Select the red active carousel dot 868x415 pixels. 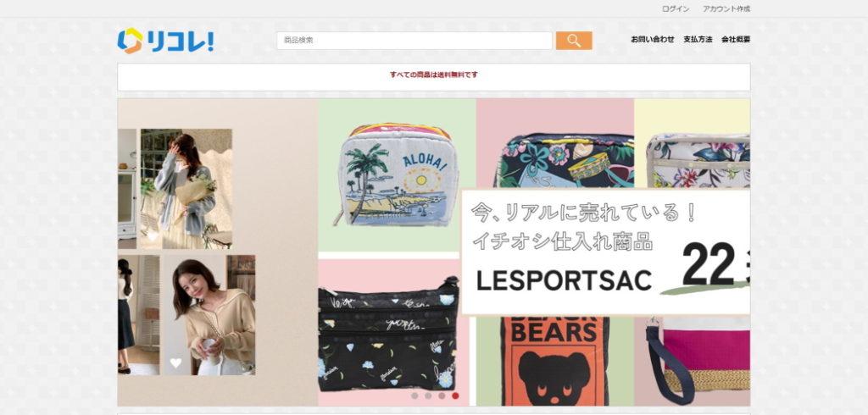[455, 396]
